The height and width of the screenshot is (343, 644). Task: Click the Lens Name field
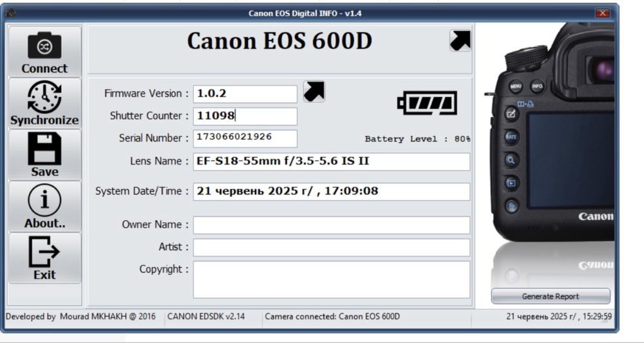click(x=332, y=162)
